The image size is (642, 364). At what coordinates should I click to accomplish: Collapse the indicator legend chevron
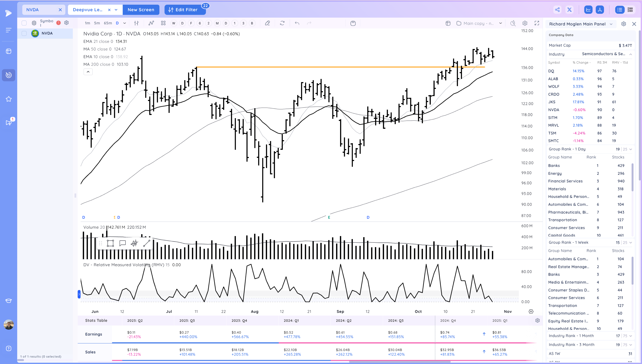[88, 72]
